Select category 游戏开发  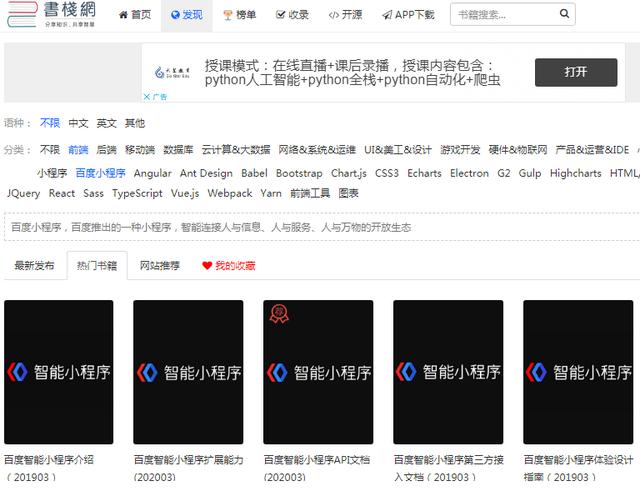460,150
